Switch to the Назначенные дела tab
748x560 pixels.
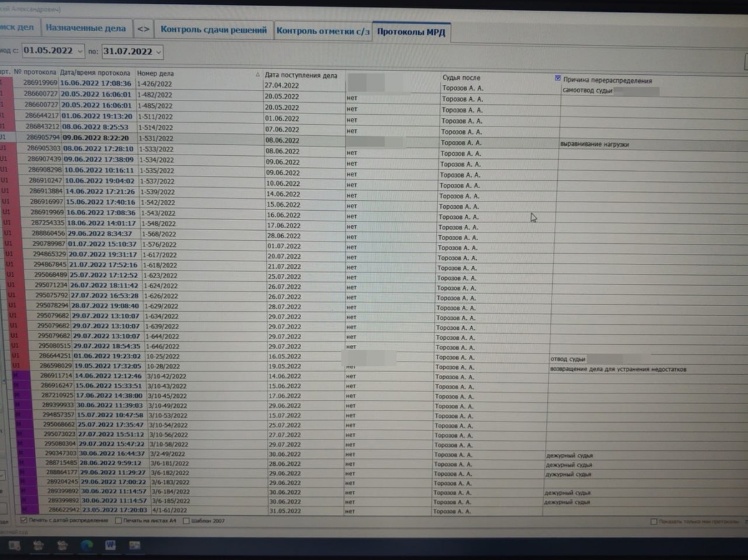87,28
